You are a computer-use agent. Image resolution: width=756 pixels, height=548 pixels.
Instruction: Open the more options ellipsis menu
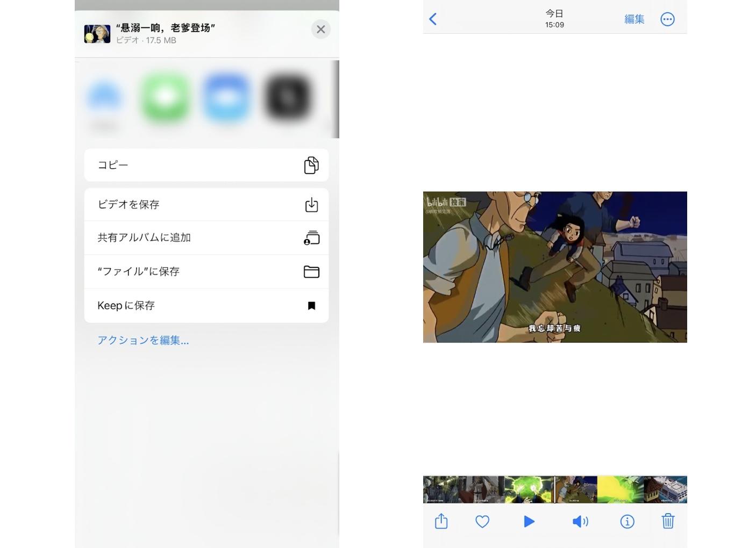pyautogui.click(x=667, y=19)
